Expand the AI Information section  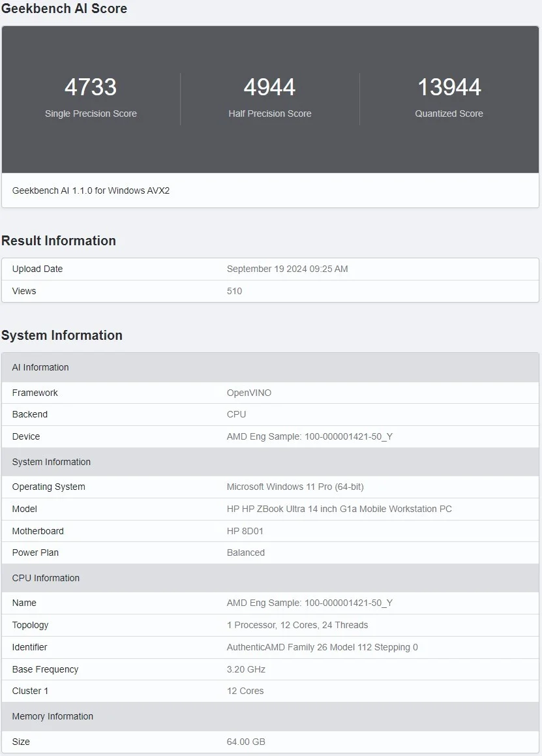click(x=40, y=367)
